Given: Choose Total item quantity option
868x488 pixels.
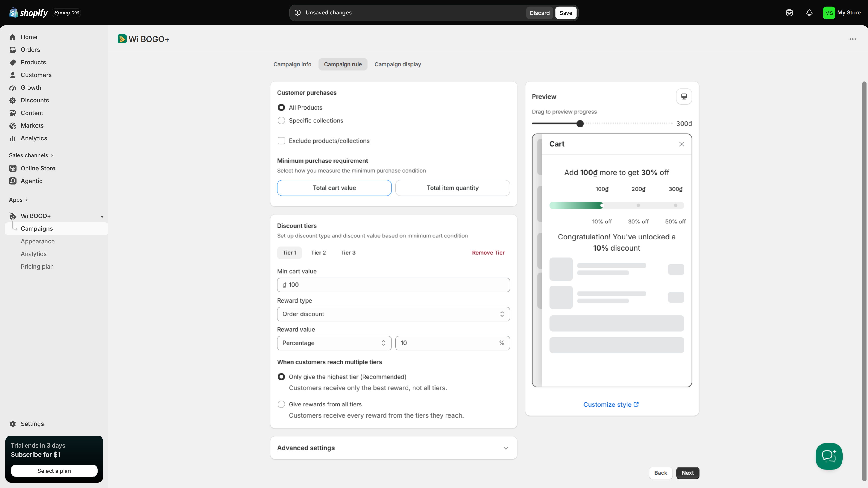Looking at the screenshot, I should tap(453, 188).
